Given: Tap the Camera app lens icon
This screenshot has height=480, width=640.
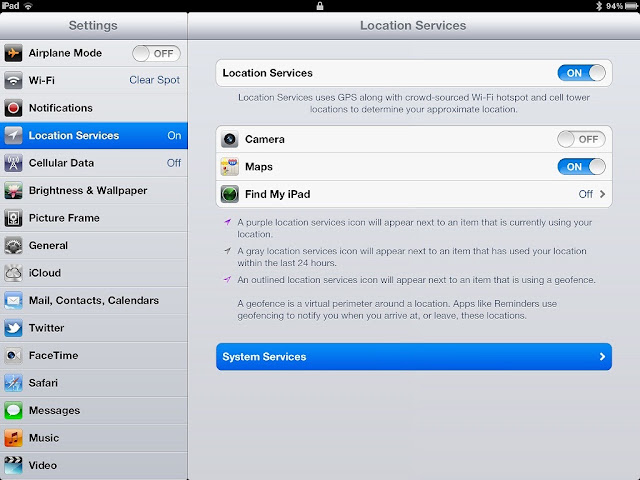Looking at the screenshot, I should (x=229, y=139).
